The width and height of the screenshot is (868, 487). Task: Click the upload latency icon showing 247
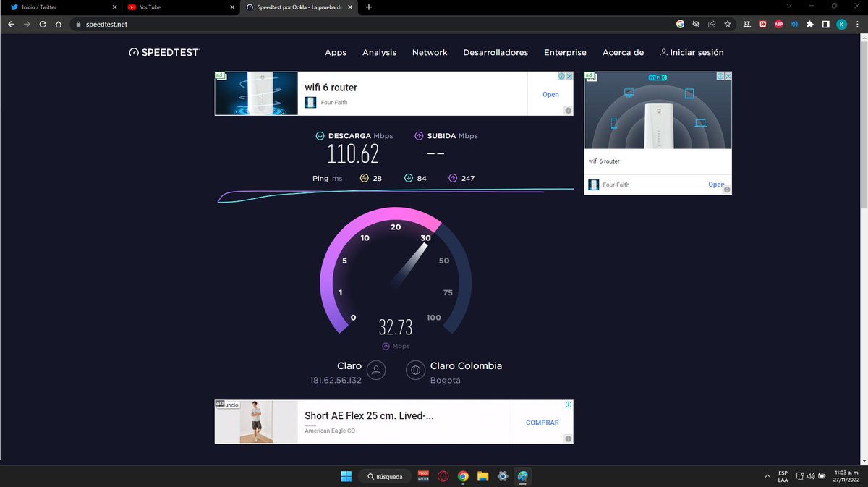(x=453, y=178)
